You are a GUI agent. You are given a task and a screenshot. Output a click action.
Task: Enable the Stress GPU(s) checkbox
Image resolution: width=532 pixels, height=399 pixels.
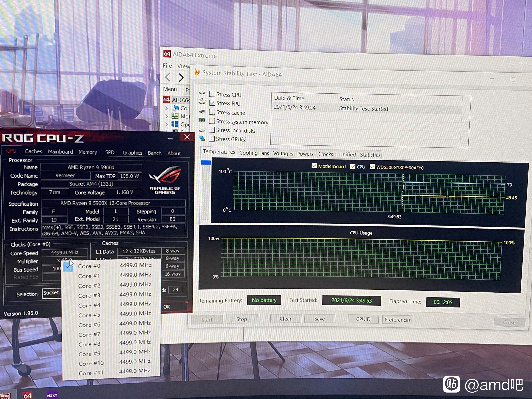coord(212,139)
